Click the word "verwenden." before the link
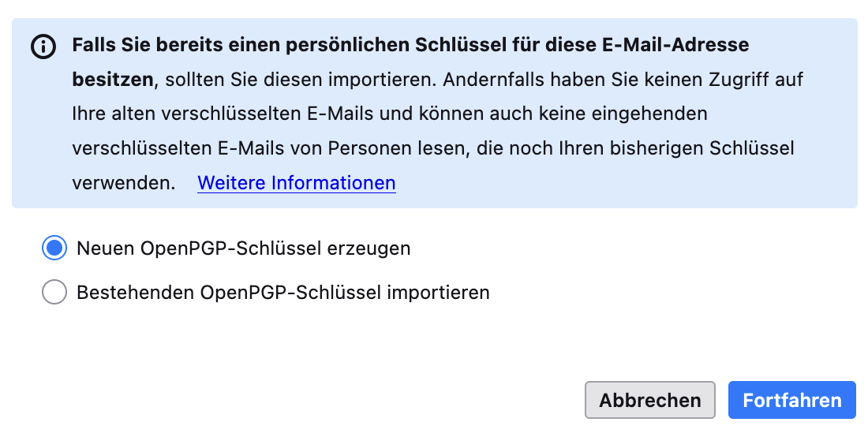Image resolution: width=868 pixels, height=437 pixels. point(122,183)
